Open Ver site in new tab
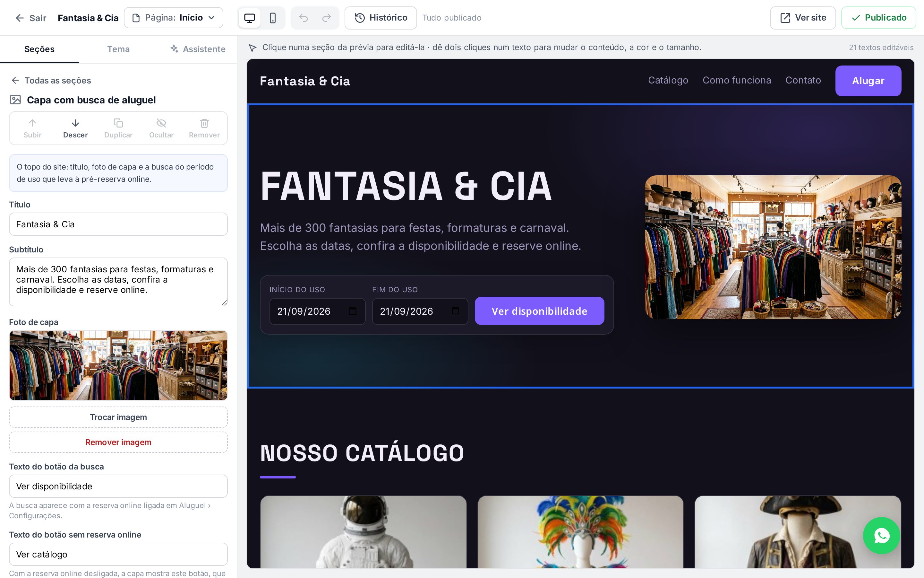924x578 pixels. 803,18
